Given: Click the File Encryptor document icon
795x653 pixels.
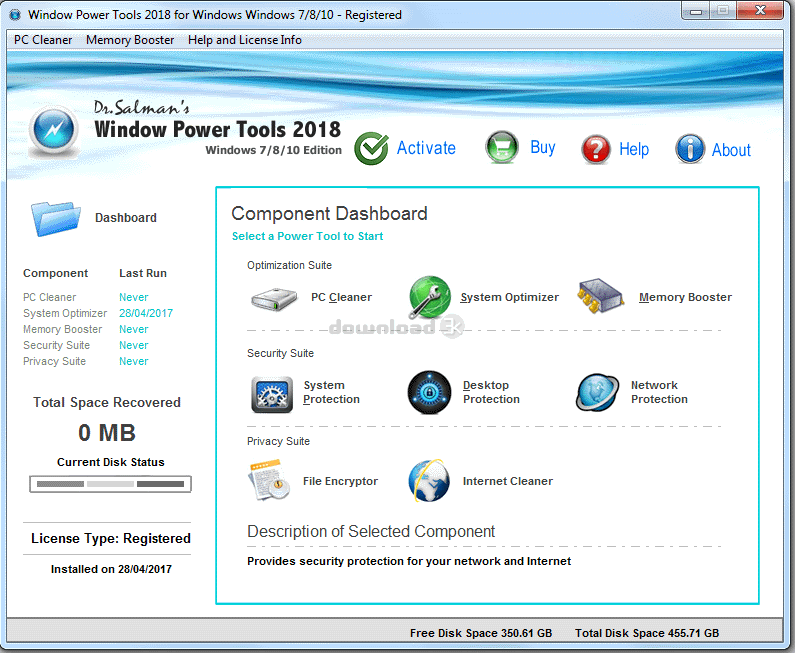Looking at the screenshot, I should click(x=269, y=480).
